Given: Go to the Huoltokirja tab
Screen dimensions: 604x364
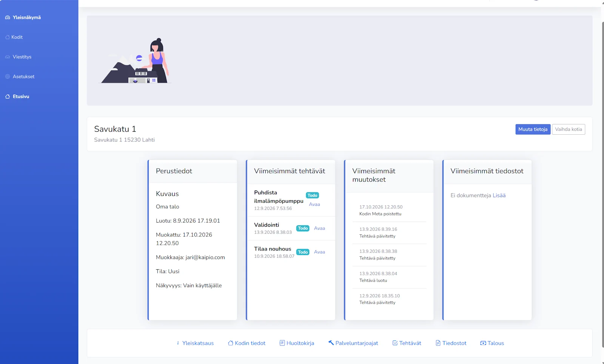Looking at the screenshot, I should pos(297,343).
